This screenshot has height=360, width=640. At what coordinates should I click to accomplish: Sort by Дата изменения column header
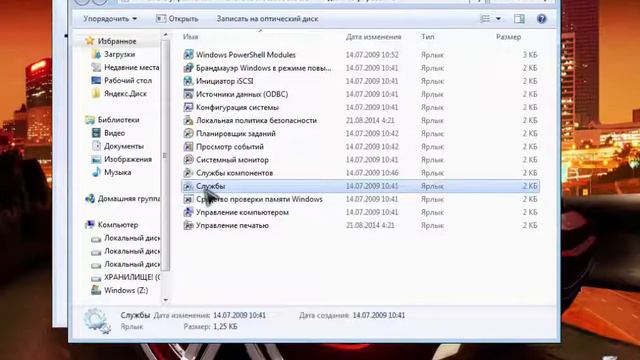coord(373,37)
